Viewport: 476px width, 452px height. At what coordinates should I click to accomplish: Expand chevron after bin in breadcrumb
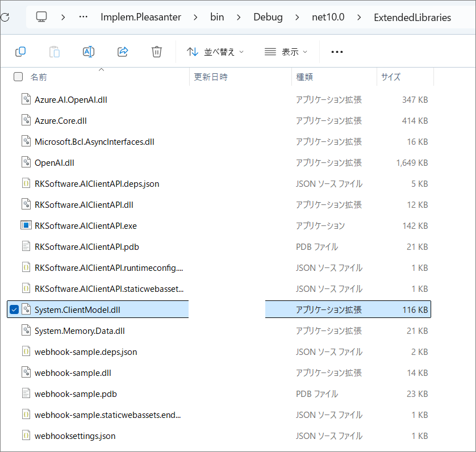(239, 17)
